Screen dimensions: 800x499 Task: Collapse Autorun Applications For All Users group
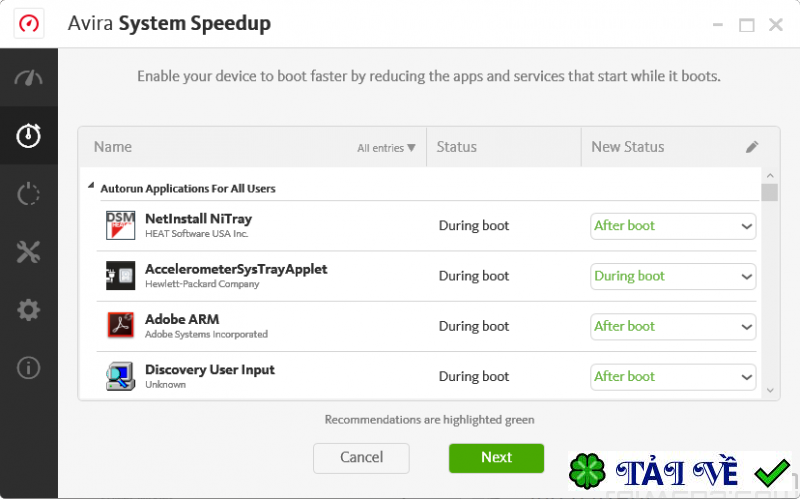[x=92, y=187]
